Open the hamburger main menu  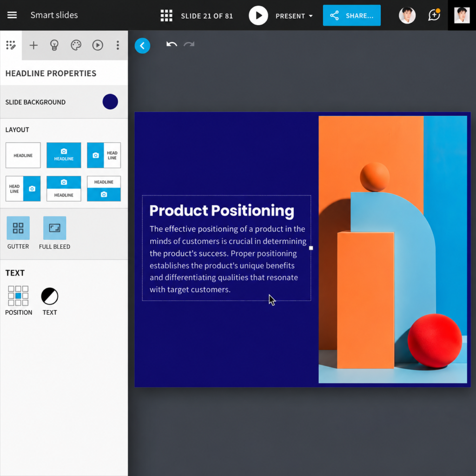[x=12, y=15]
